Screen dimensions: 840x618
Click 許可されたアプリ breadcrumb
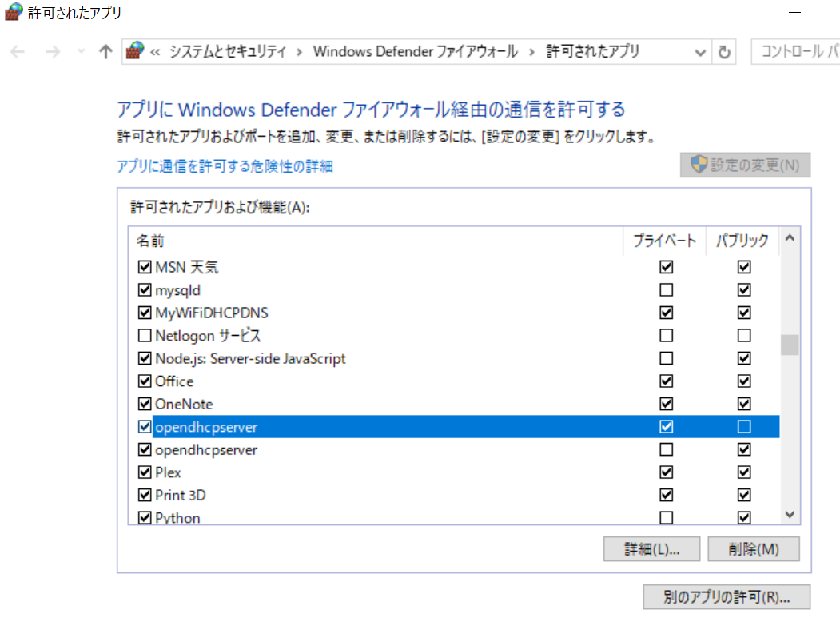click(x=592, y=51)
